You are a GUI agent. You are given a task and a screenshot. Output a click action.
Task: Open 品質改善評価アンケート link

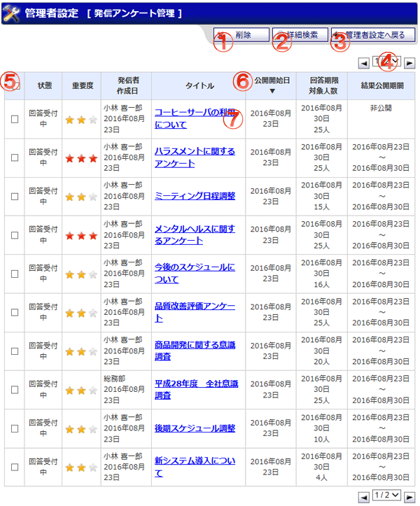[195, 312]
